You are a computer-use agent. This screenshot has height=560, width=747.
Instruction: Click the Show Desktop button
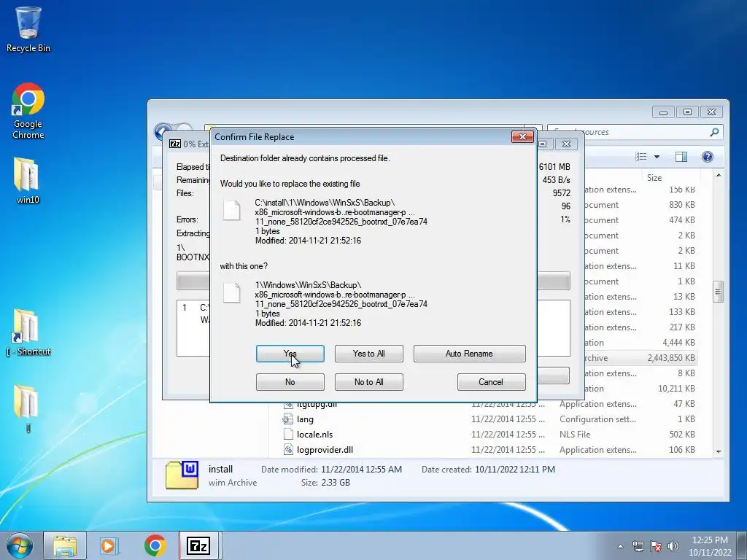[743, 545]
